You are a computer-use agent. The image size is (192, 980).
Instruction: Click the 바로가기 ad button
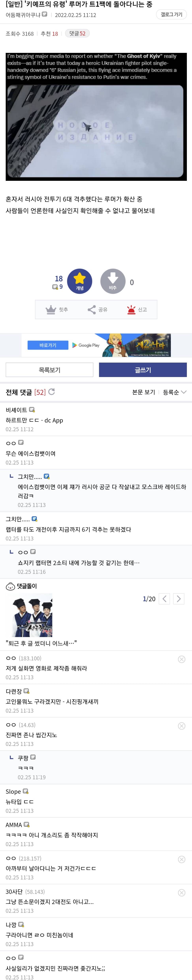point(48,345)
